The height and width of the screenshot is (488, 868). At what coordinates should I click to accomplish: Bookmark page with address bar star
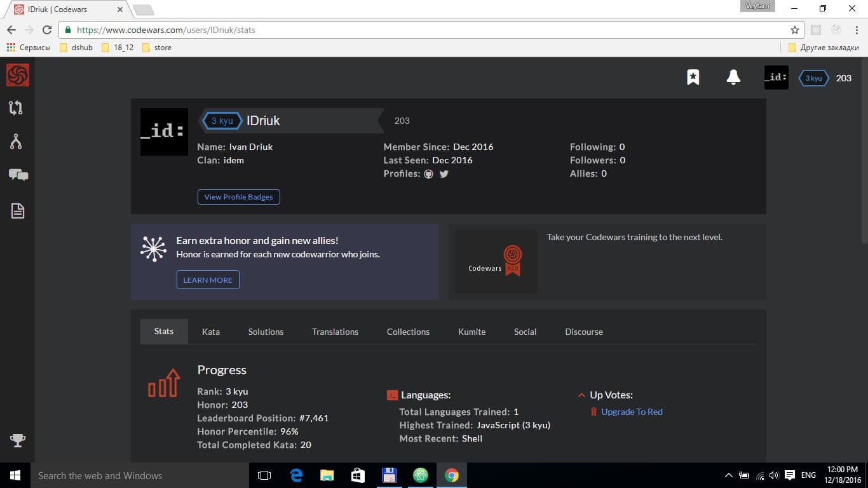794,30
